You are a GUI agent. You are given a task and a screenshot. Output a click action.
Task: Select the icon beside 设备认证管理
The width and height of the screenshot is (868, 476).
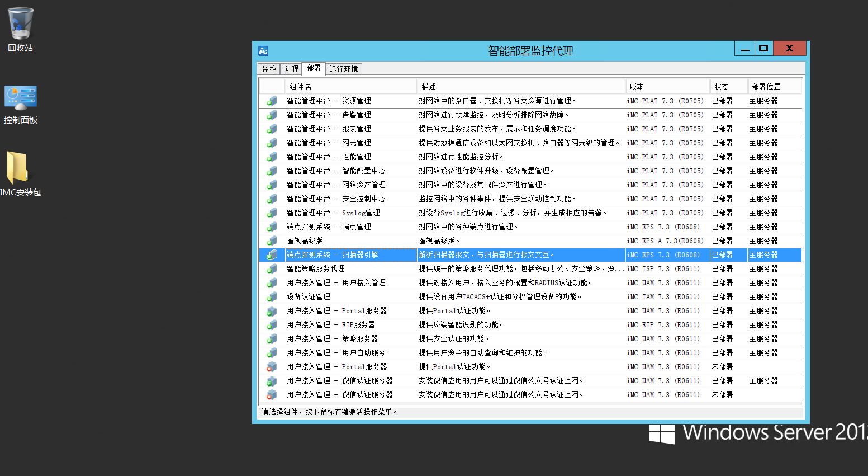(272, 297)
